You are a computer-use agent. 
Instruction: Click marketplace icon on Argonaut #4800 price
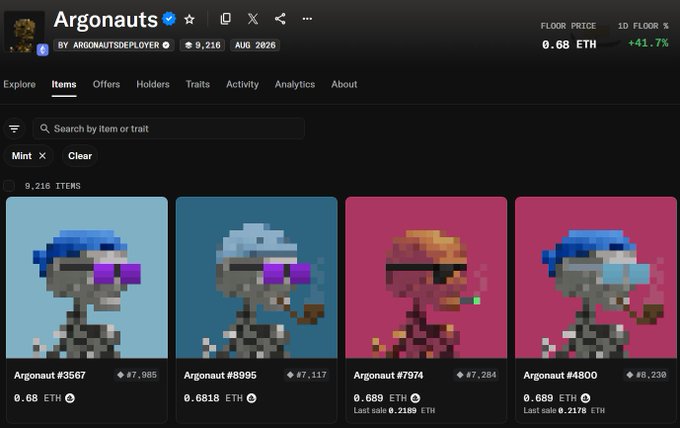(585, 398)
